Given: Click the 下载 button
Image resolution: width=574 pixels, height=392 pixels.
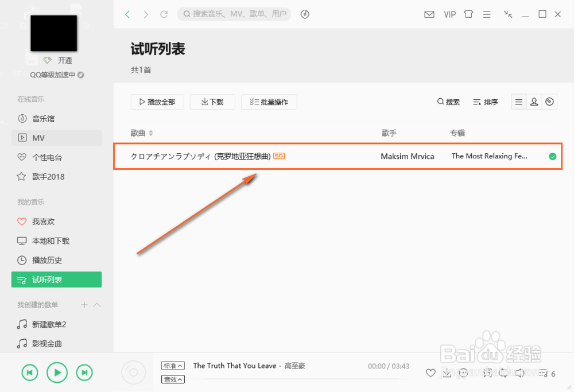Looking at the screenshot, I should (212, 102).
